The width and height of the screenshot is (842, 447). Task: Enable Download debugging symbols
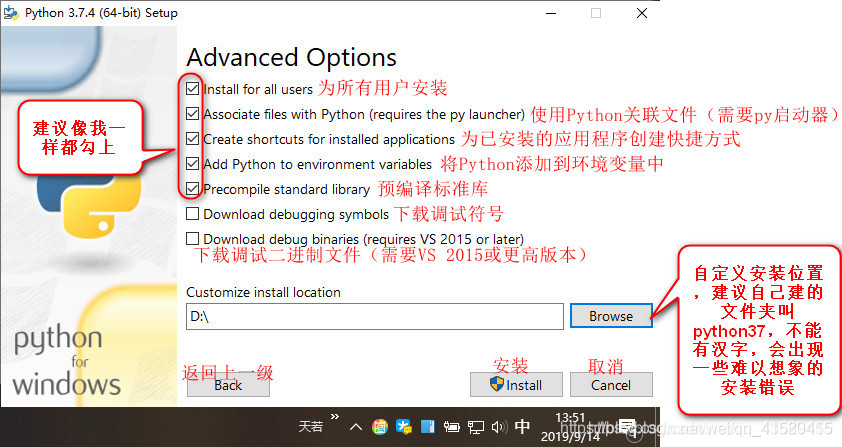point(192,214)
